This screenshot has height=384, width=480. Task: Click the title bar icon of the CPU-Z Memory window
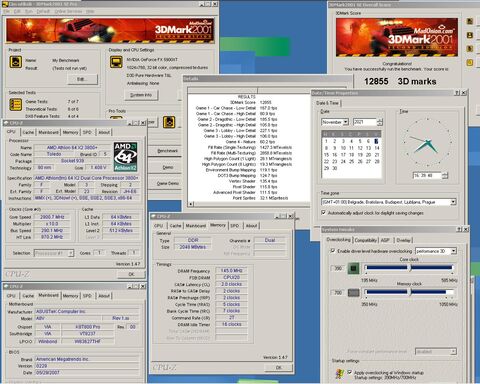[x=154, y=216]
